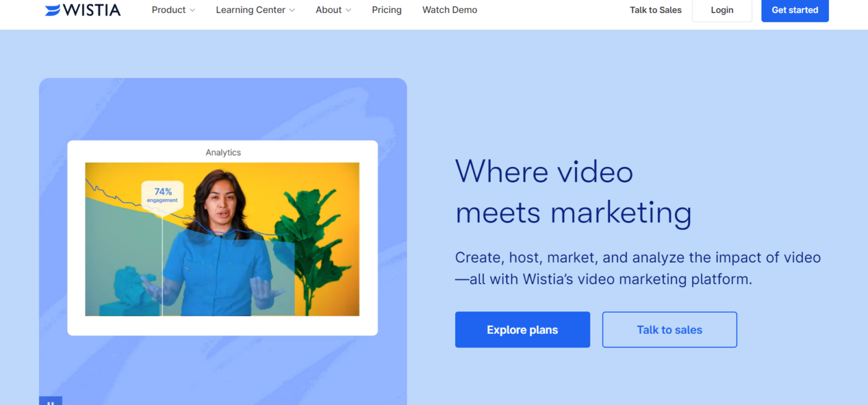
Task: Go to the Pricing page
Action: coord(386,10)
